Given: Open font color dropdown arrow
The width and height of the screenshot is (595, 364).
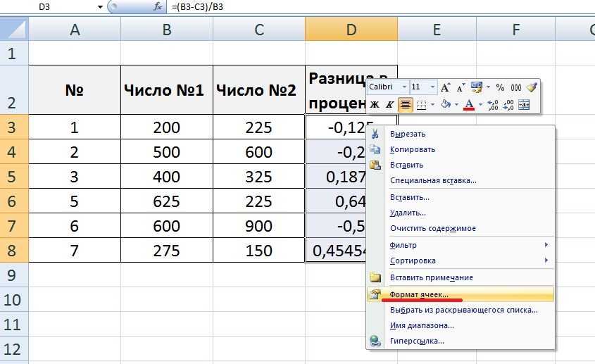Looking at the screenshot, I should (480, 105).
